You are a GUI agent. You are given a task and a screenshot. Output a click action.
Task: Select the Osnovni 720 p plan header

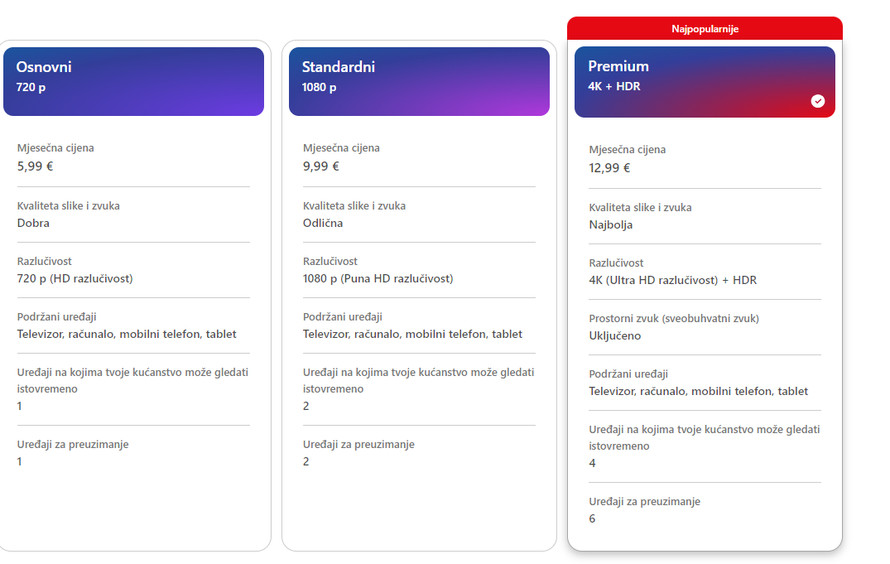tap(133, 82)
